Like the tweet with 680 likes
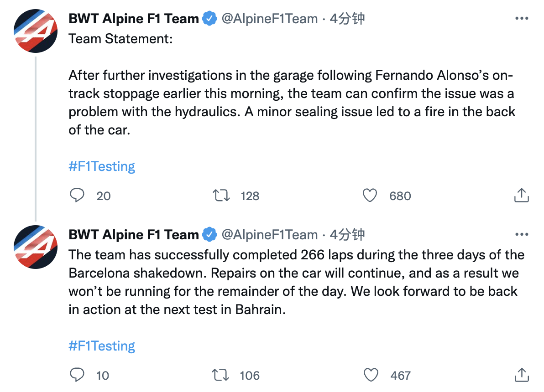Image resolution: width=544 pixels, height=392 pixels. click(x=370, y=196)
